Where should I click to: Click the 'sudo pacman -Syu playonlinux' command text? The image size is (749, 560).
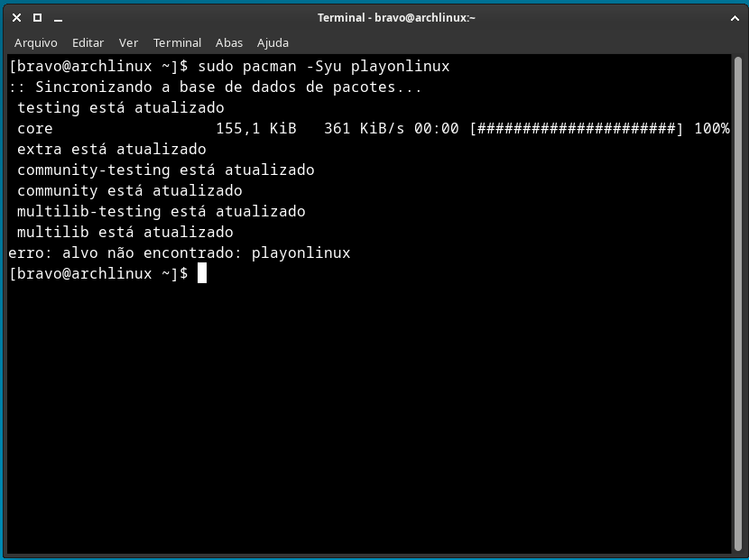click(x=324, y=67)
